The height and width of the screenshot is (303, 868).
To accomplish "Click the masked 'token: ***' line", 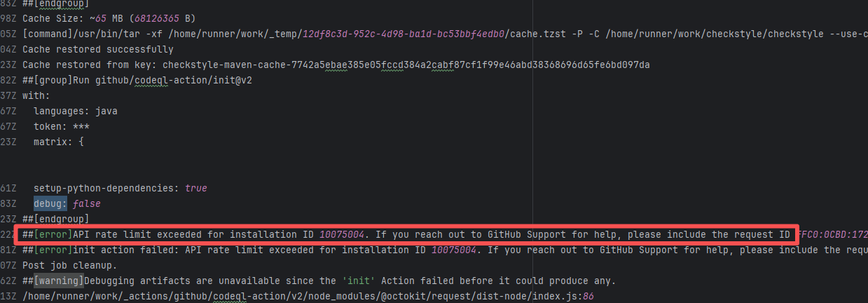I will [60, 126].
